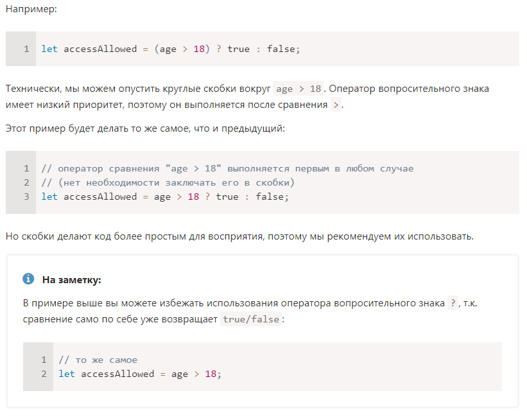The image size is (527, 420).
Task: Click the inline code age > 18
Action: click(298, 89)
